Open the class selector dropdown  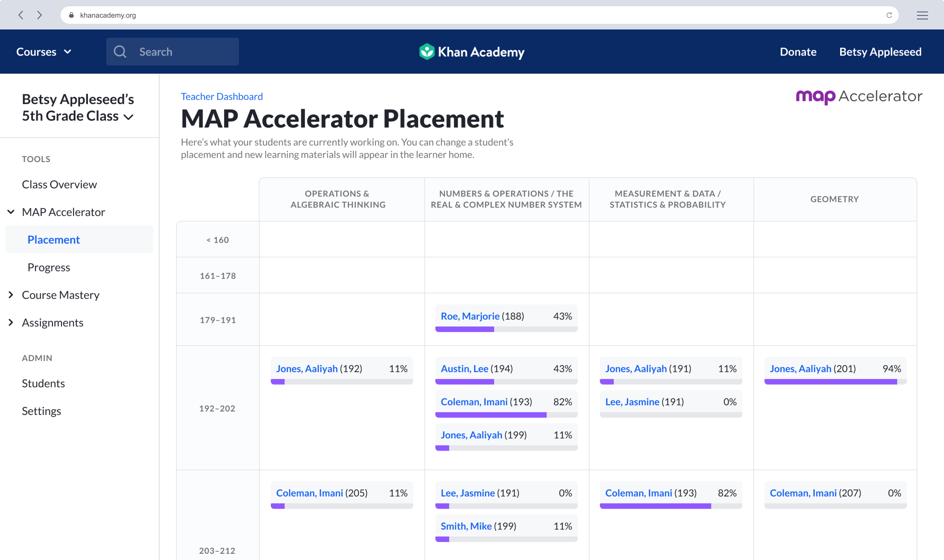point(78,108)
